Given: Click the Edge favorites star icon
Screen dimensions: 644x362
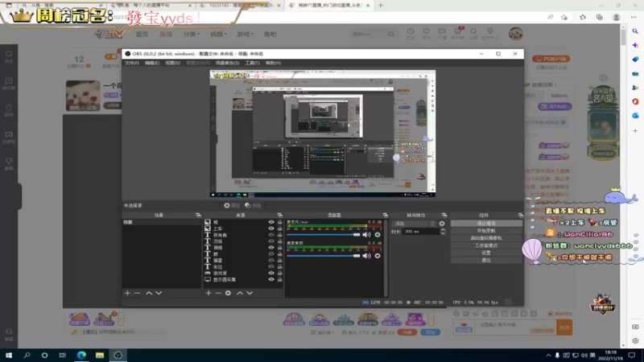Looking at the screenshot, I should tap(583, 17).
